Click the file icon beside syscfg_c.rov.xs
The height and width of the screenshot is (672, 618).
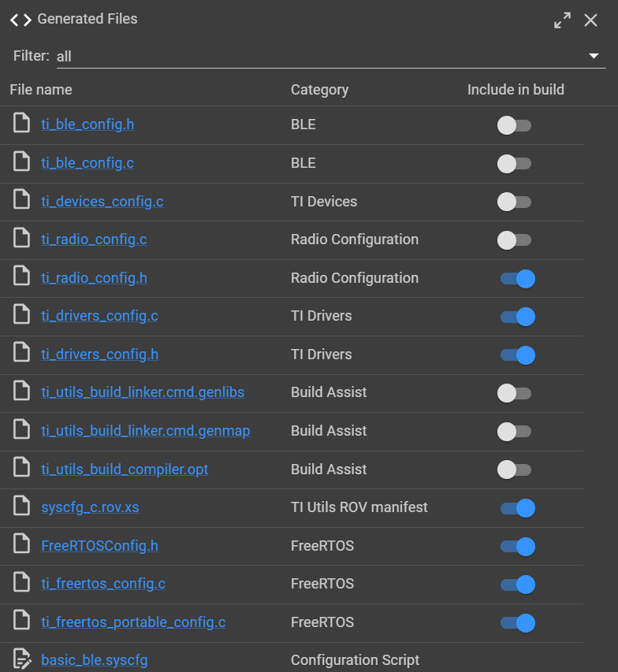tap(21, 508)
